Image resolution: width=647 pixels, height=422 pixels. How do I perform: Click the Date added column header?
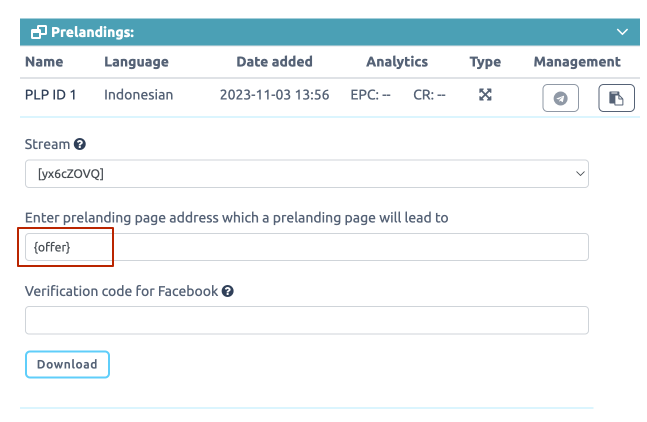[x=274, y=62]
